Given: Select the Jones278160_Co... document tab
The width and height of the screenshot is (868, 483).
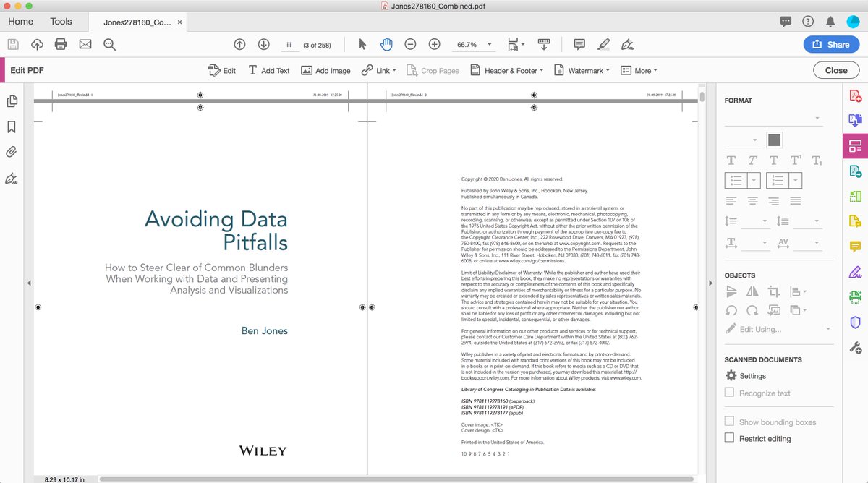Looking at the screenshot, I should point(137,22).
